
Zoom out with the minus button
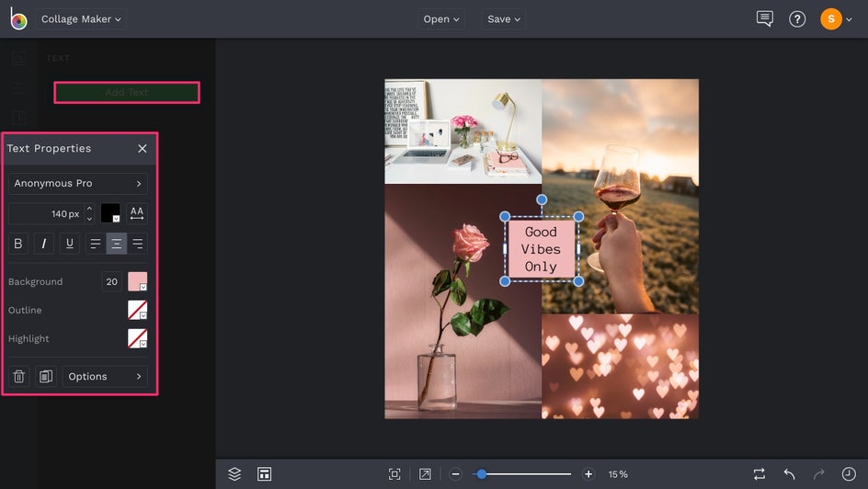click(455, 474)
